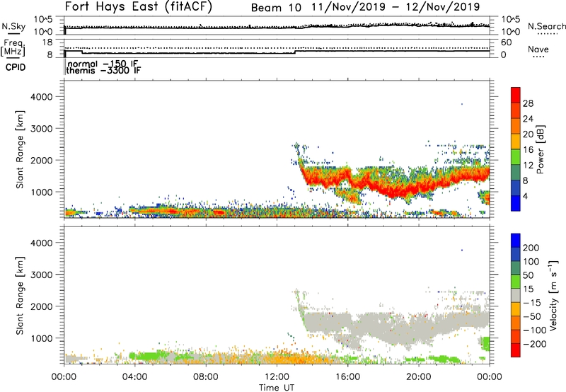The image size is (566, 392).
Task: Click the '04:00' time axis tick label
Action: coord(135,377)
